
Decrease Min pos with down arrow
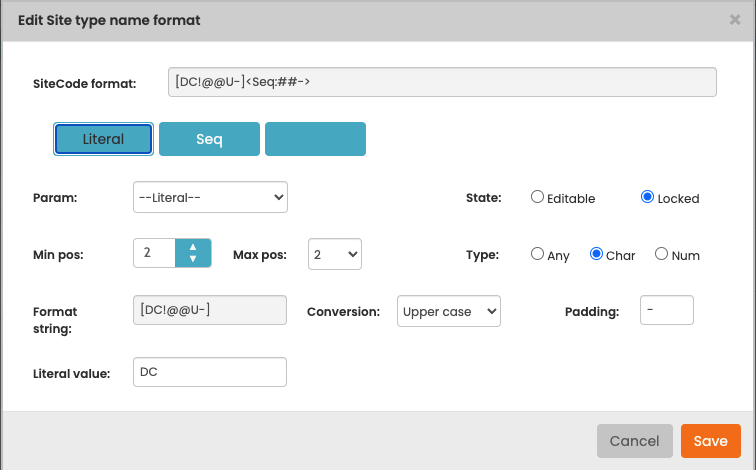(x=193, y=259)
